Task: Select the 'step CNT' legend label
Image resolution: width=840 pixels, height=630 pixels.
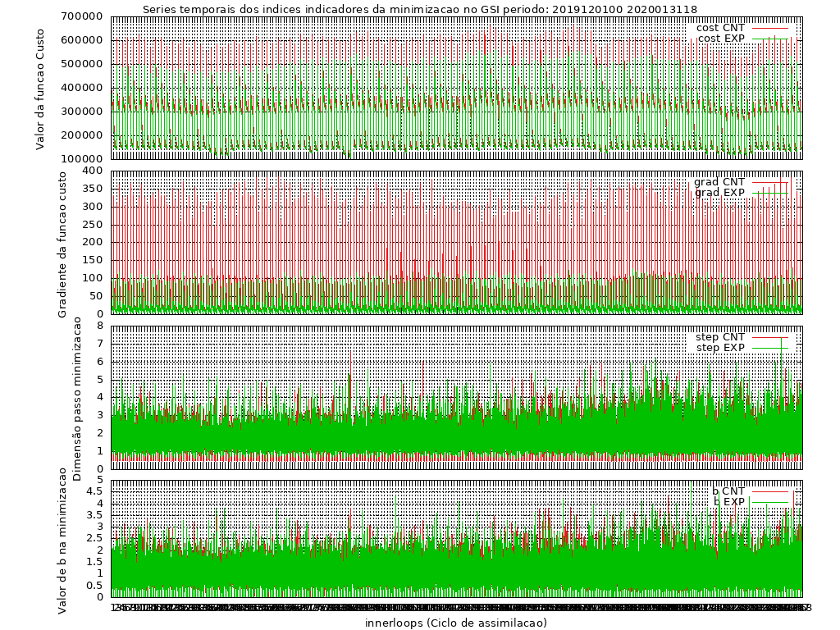Action: tap(720, 337)
